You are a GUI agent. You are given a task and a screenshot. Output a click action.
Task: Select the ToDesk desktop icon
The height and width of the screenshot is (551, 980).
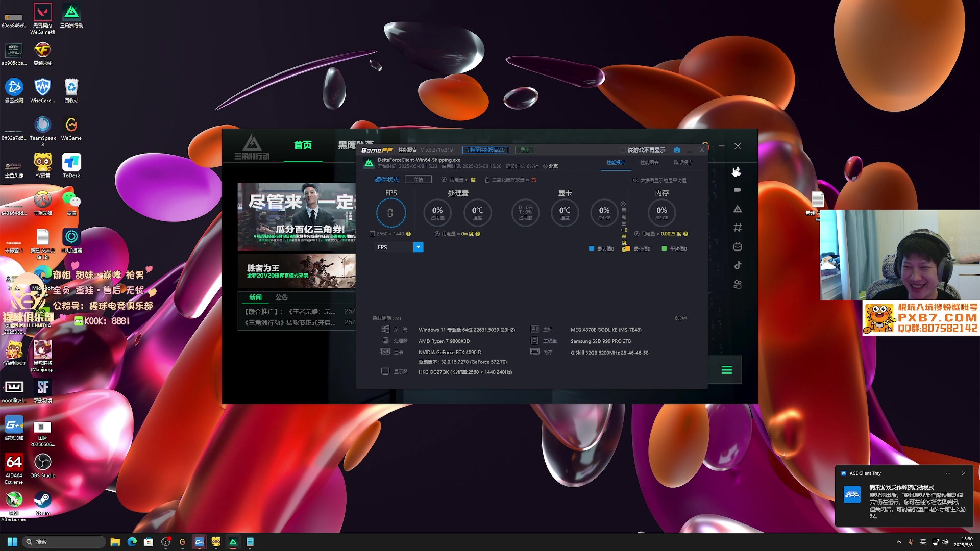tap(71, 166)
